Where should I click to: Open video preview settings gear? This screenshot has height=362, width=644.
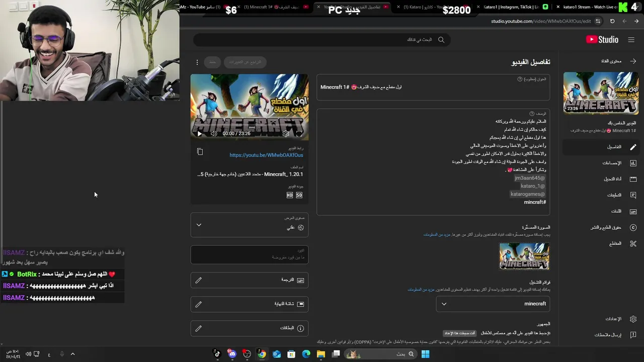(286, 134)
